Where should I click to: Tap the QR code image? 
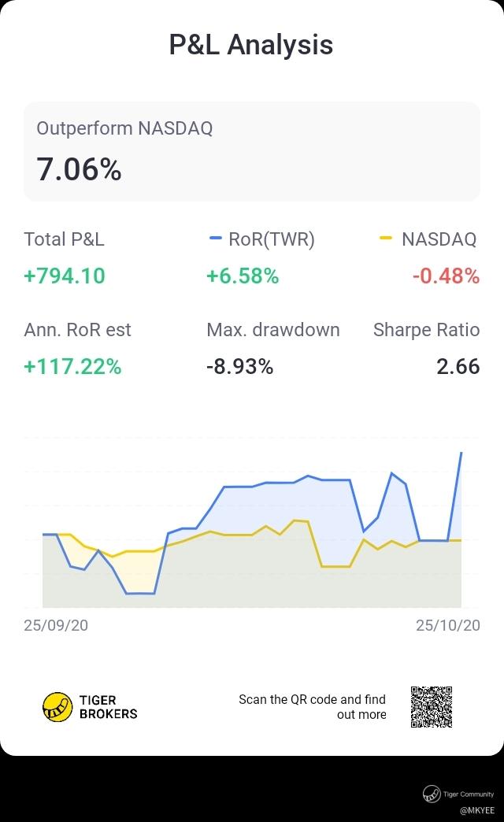click(432, 707)
